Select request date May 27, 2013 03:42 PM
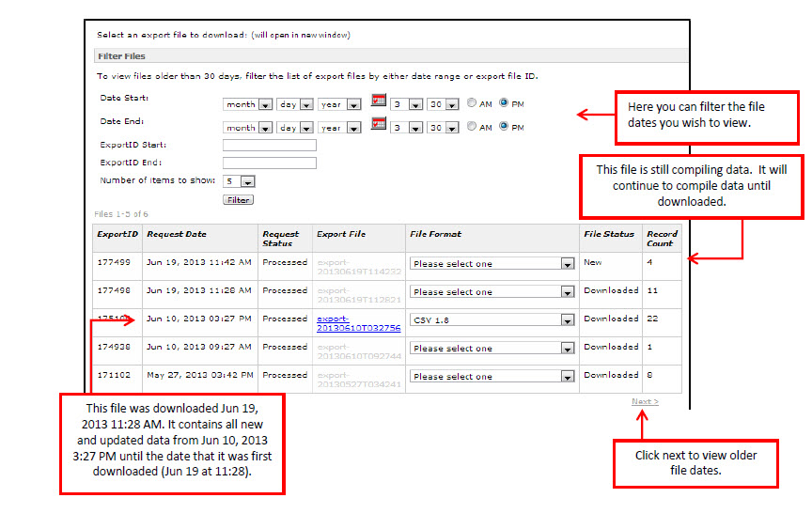Image resolution: width=812 pixels, height=529 pixels. click(200, 375)
